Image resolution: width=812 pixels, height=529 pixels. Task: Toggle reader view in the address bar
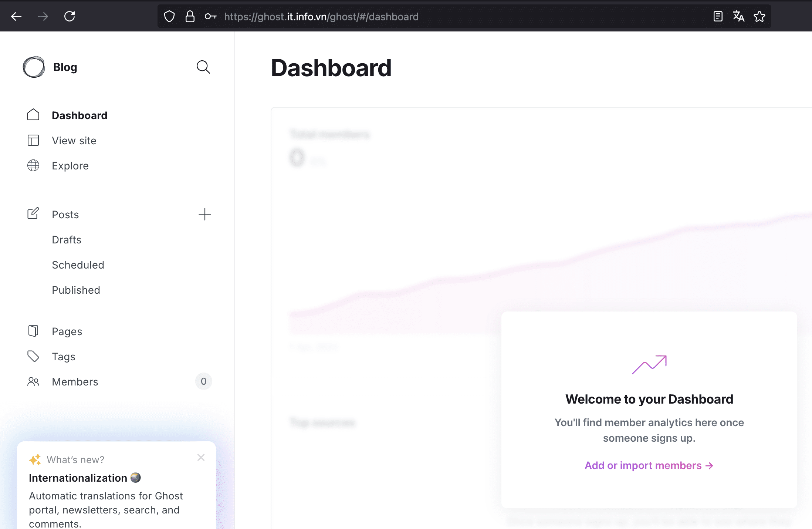tap(718, 16)
